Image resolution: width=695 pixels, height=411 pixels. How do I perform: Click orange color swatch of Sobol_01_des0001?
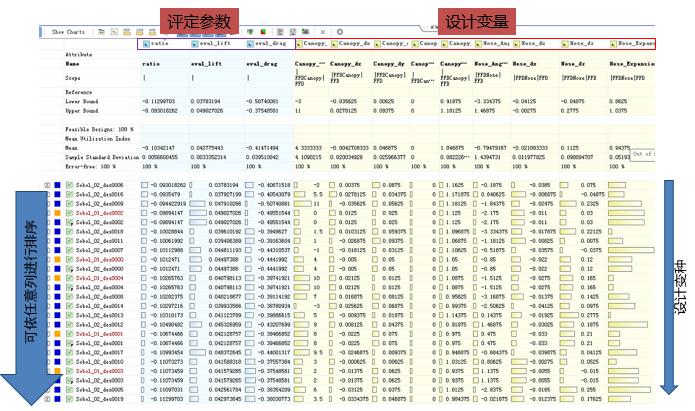coord(58,334)
